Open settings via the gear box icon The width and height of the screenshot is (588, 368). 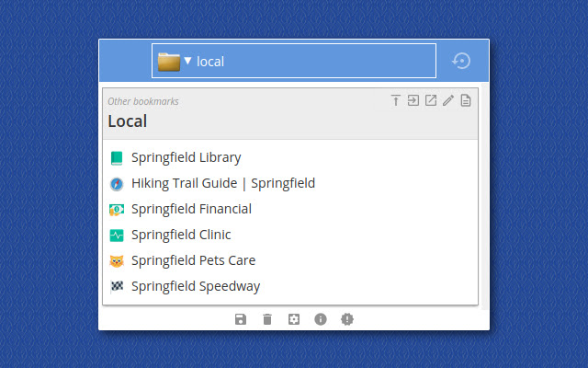(294, 319)
